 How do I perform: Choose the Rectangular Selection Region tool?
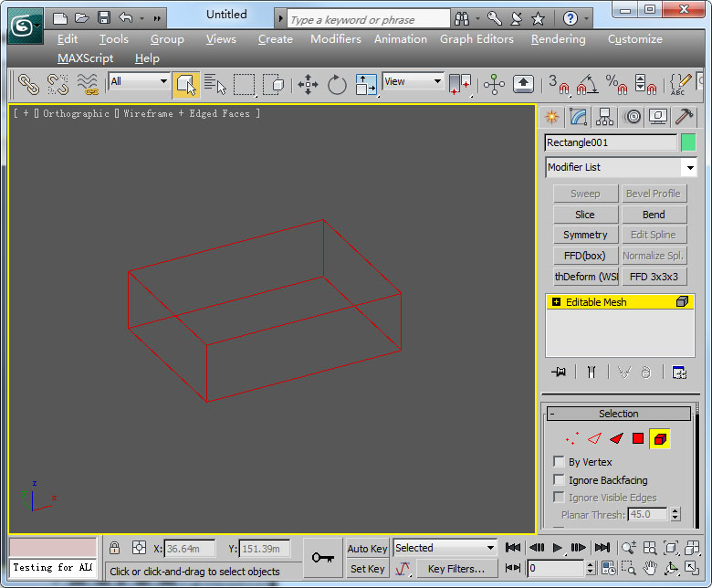click(x=245, y=84)
